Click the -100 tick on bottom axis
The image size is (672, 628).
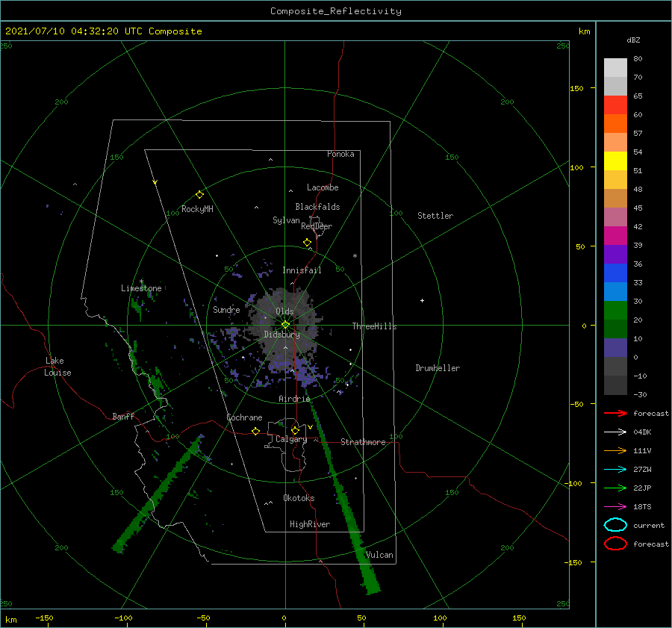[123, 618]
